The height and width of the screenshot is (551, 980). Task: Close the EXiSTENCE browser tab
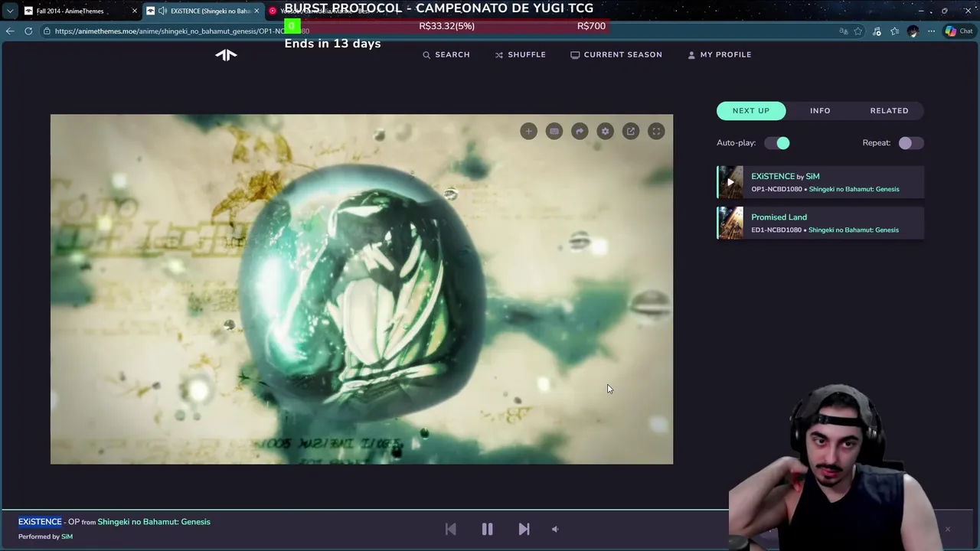click(x=256, y=11)
